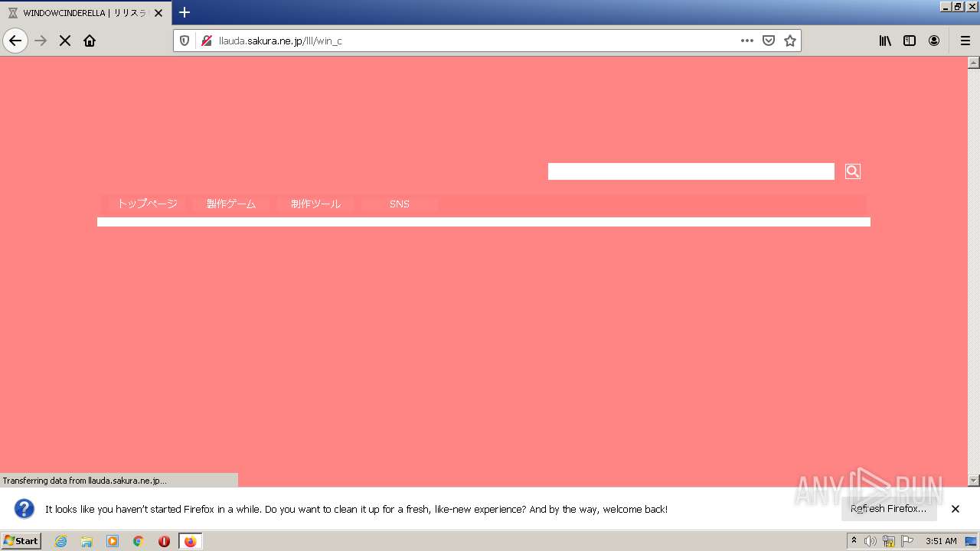
Task: Open File Explorer from taskbar
Action: [87, 541]
